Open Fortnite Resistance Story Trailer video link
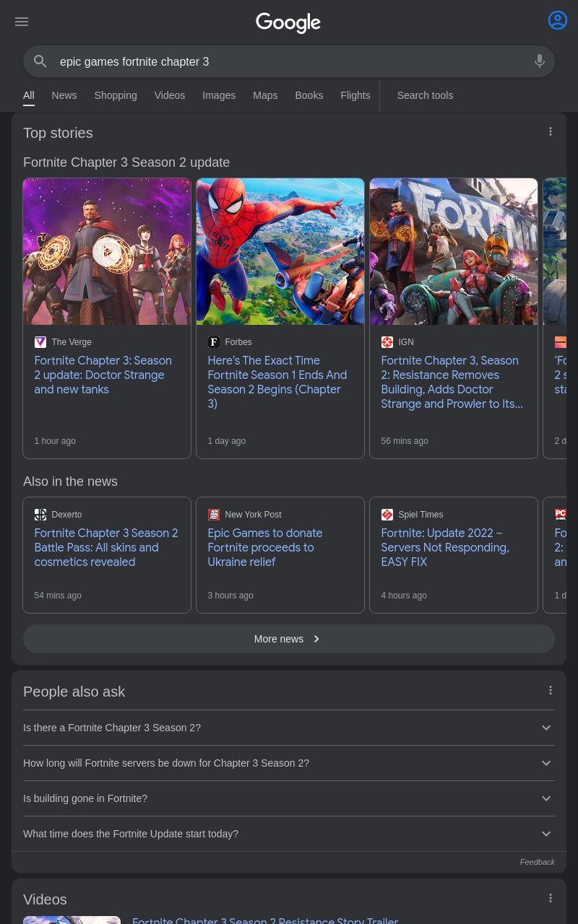Viewport: 578px width, 924px height. click(x=265, y=920)
